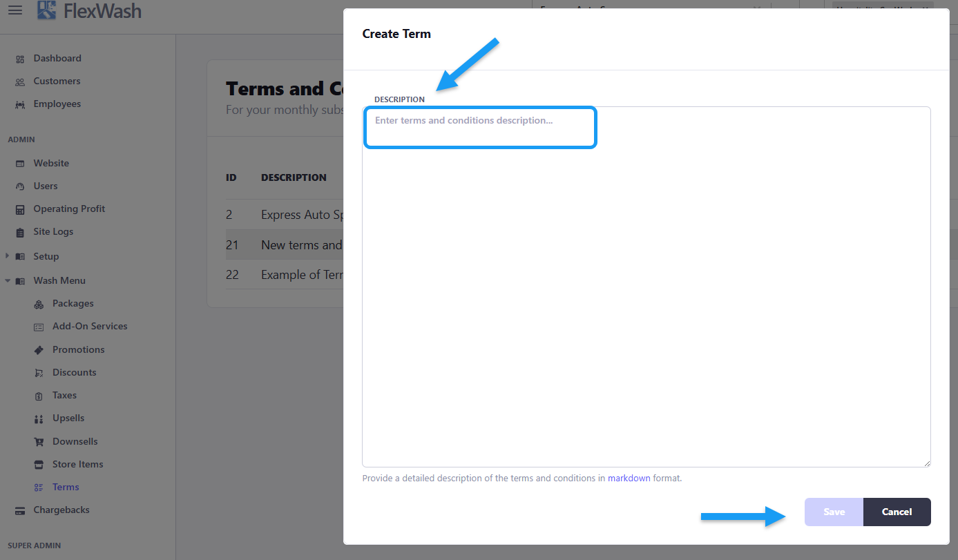
Task: Collapse the Wash Menu arrow
Action: point(8,281)
